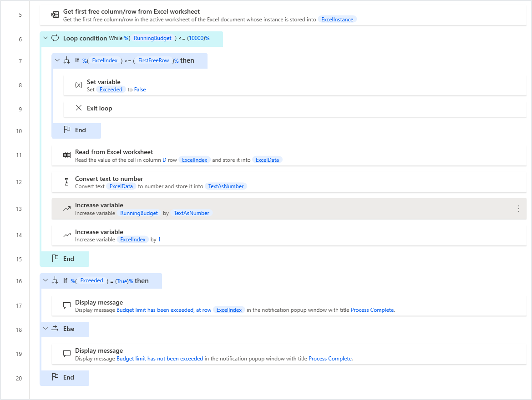The image size is (532, 400).
Task: Collapse the Else branch
Action: 45,328
